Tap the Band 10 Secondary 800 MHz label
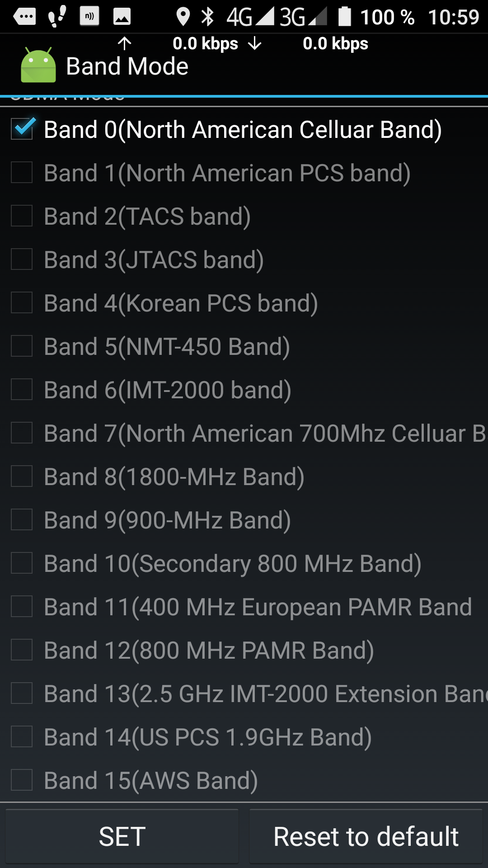This screenshot has height=868, width=488. coord(233,564)
